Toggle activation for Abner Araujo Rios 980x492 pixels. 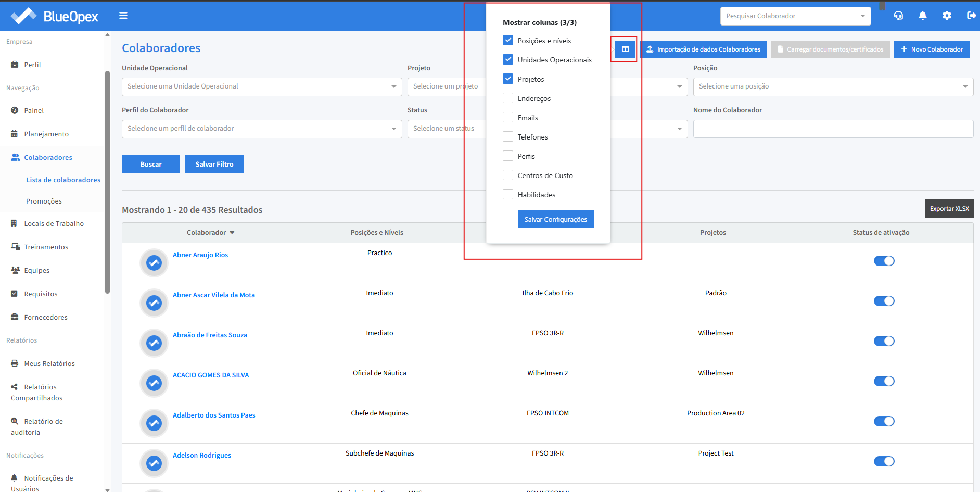[884, 261]
